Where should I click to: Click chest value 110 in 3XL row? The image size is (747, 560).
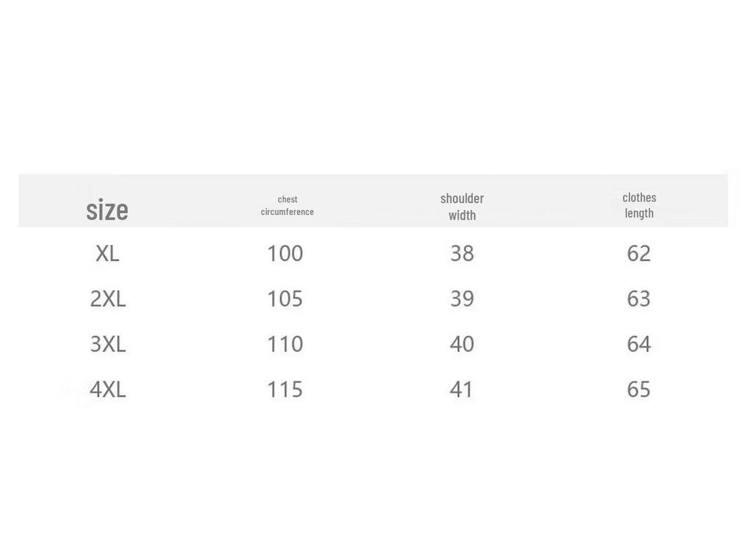pyautogui.click(x=285, y=344)
